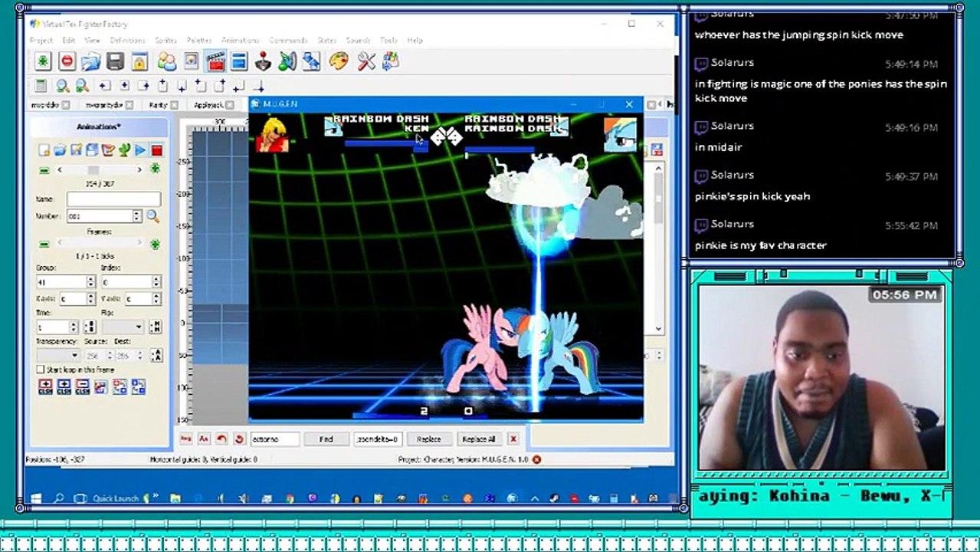This screenshot has width=980, height=552.
Task: Adjust the Y axis spinner
Action: [x=156, y=299]
